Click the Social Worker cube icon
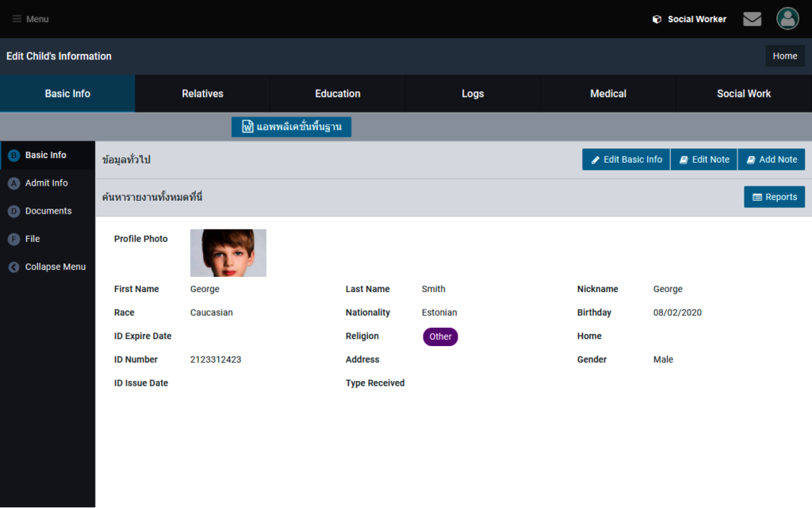This screenshot has width=812, height=508. pyautogui.click(x=657, y=19)
